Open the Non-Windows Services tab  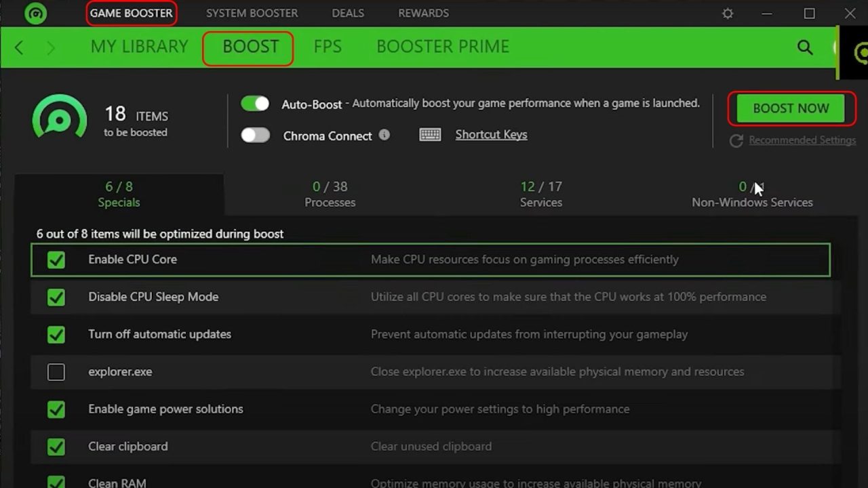click(752, 195)
